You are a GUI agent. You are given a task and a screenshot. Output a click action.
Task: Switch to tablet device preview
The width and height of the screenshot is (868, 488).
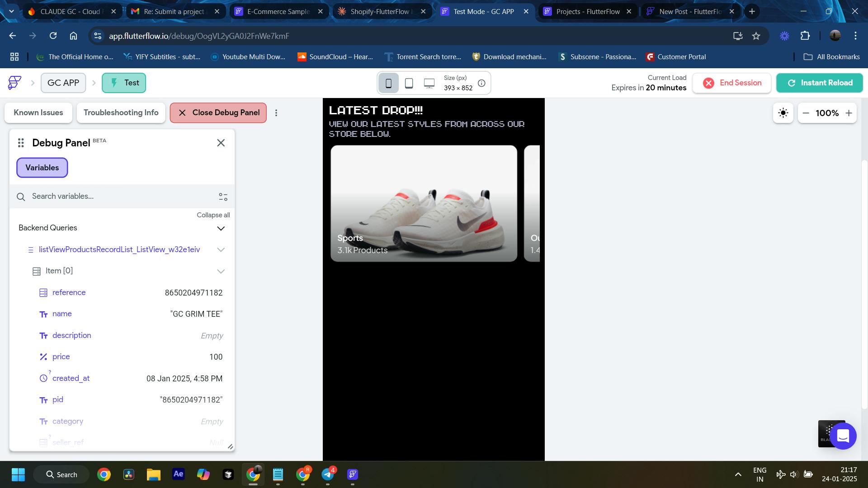[x=409, y=83]
